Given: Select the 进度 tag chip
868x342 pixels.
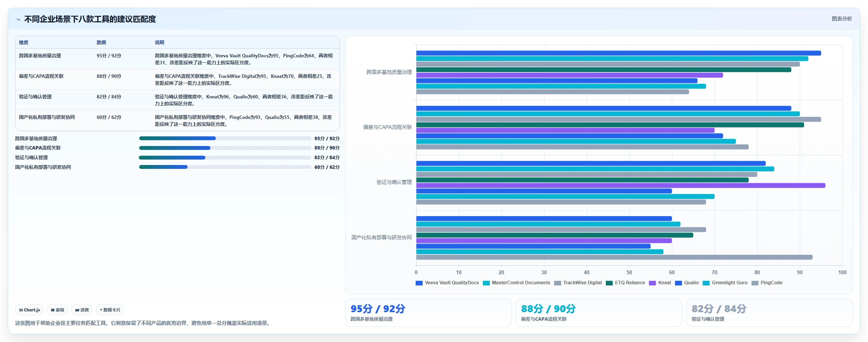Looking at the screenshot, I should click(x=82, y=310).
